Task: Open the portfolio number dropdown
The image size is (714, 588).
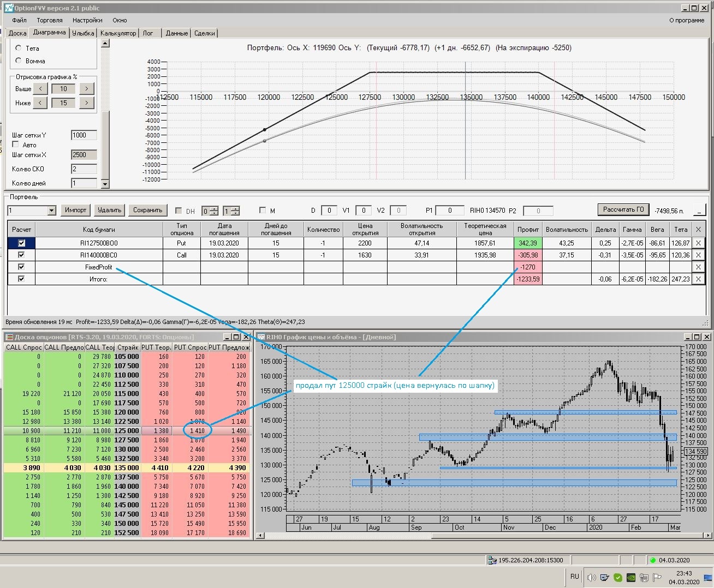Action: point(52,211)
